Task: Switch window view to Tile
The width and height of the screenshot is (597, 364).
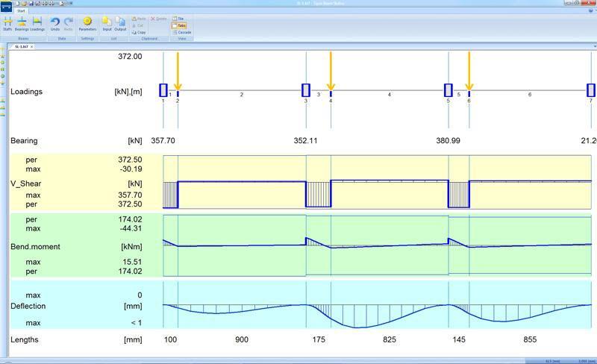Action: (x=178, y=18)
